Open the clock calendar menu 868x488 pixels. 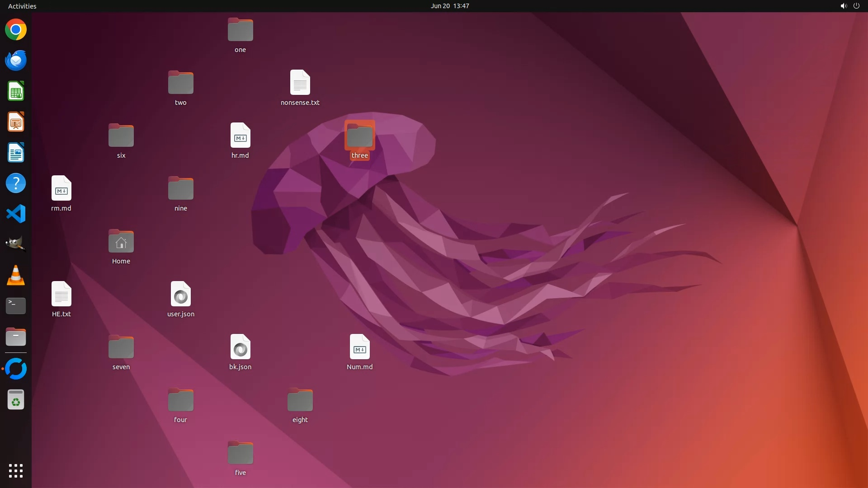pyautogui.click(x=449, y=6)
